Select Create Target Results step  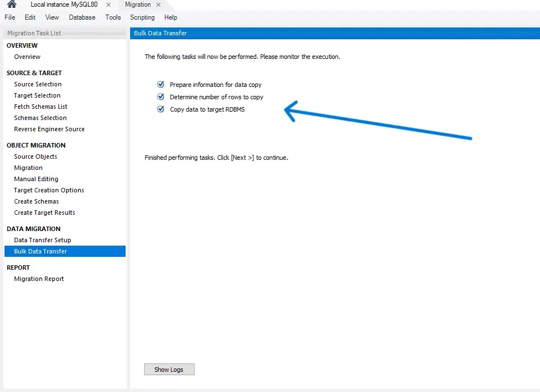(x=44, y=213)
